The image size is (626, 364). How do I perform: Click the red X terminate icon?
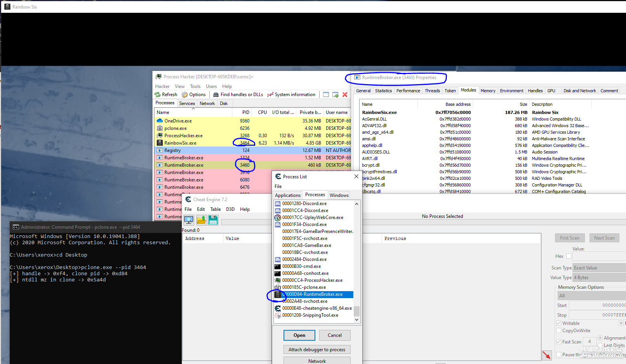(345, 95)
